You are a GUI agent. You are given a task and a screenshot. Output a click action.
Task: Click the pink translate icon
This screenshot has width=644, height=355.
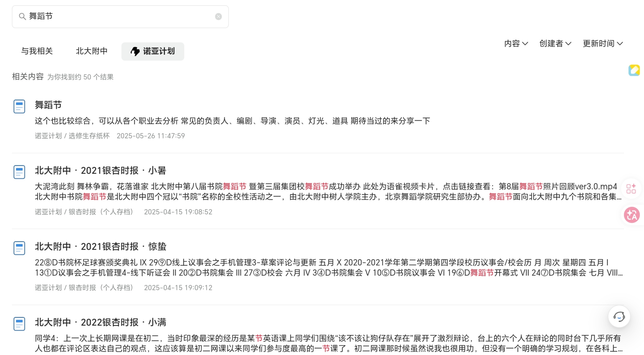631,215
